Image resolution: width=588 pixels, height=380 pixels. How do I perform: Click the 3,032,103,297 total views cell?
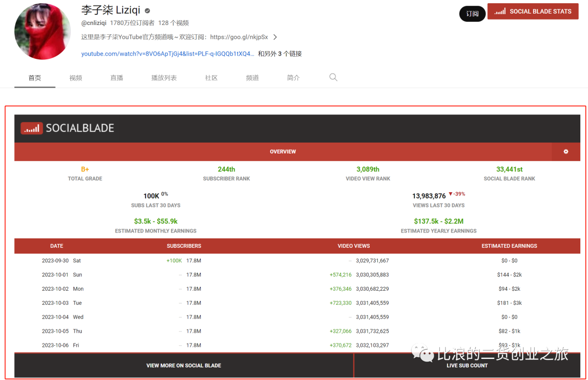372,345
